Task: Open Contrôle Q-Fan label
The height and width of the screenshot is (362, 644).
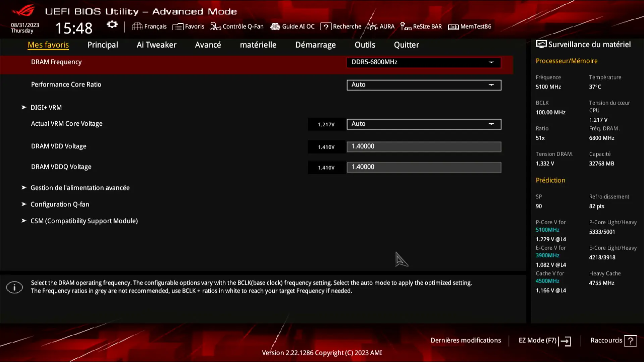Action: point(243,26)
